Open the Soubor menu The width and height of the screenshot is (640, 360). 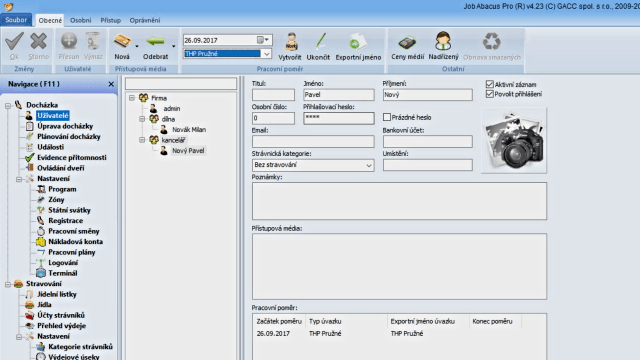(x=16, y=20)
